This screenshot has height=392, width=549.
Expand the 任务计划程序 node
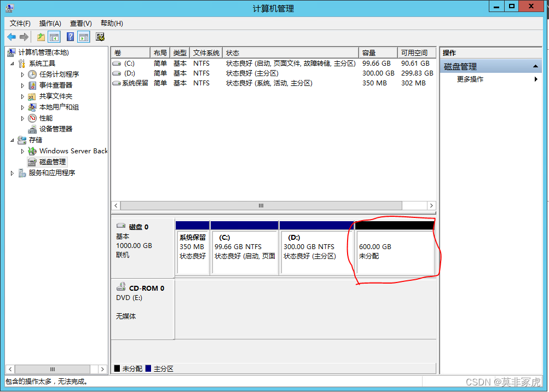pyautogui.click(x=22, y=74)
